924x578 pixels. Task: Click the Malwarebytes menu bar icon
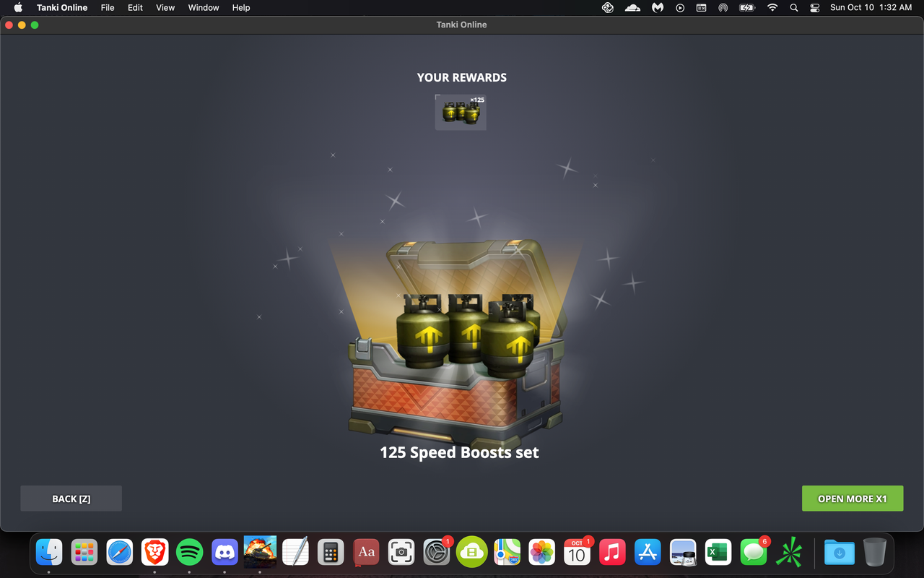658,7
